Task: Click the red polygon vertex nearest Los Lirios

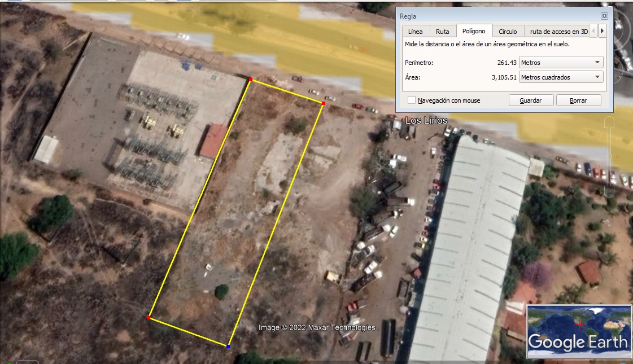Action: (324, 104)
